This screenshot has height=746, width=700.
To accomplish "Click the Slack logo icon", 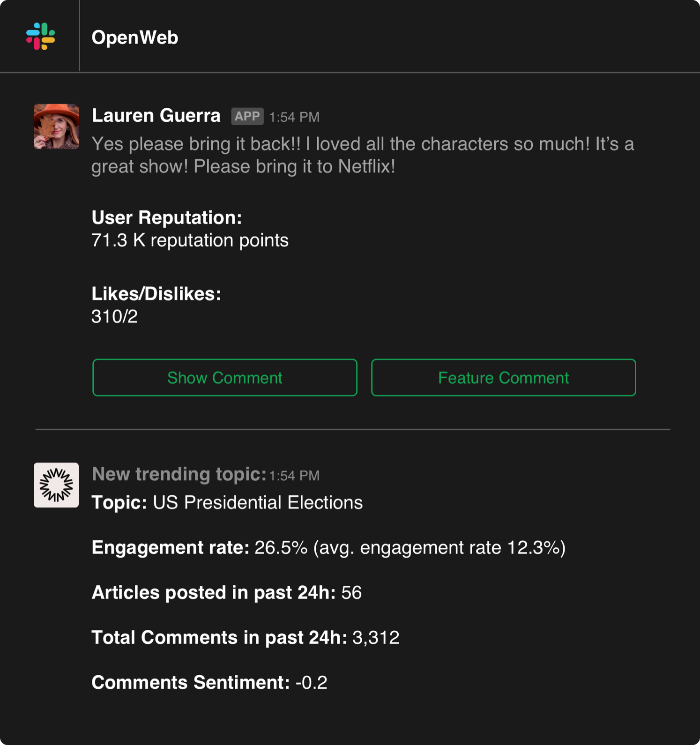I will [41, 37].
